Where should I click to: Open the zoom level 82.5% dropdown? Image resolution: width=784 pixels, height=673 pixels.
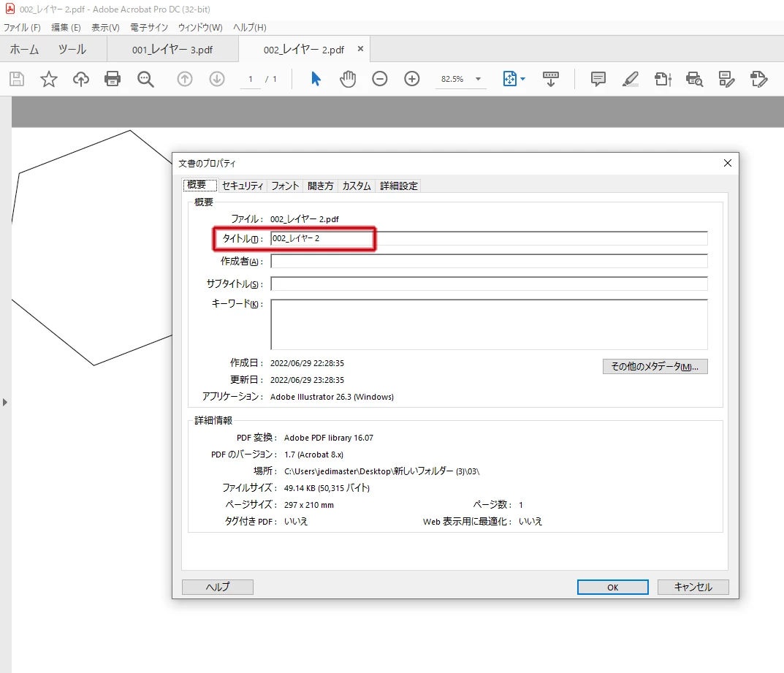478,79
